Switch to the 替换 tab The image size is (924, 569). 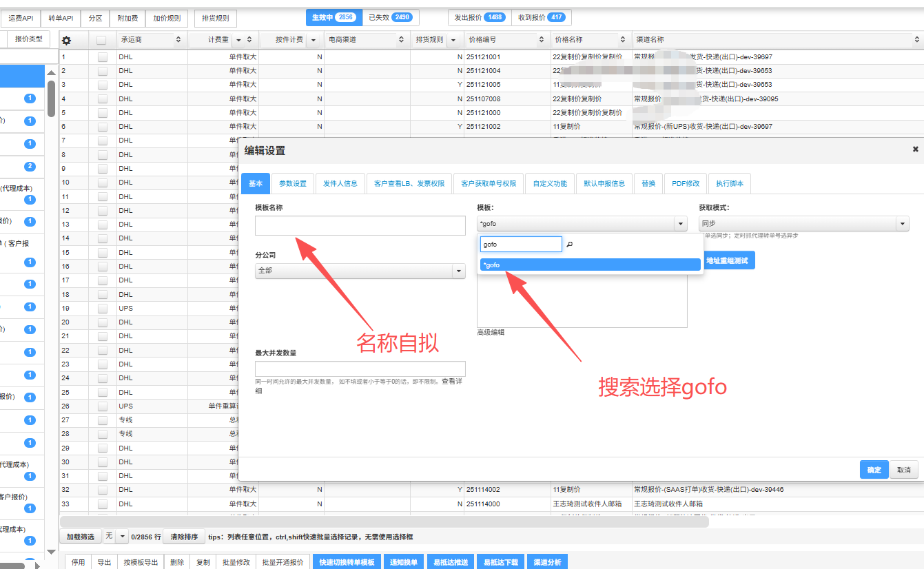click(648, 183)
